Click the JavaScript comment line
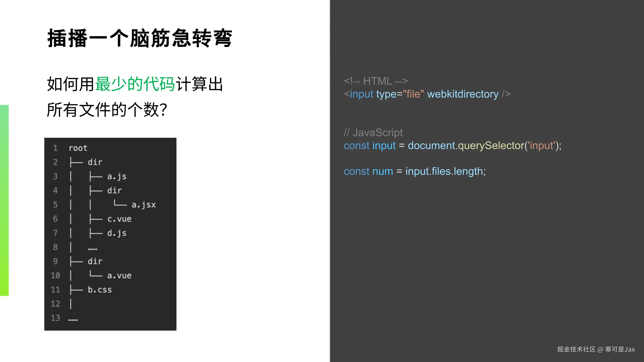 [x=373, y=133]
